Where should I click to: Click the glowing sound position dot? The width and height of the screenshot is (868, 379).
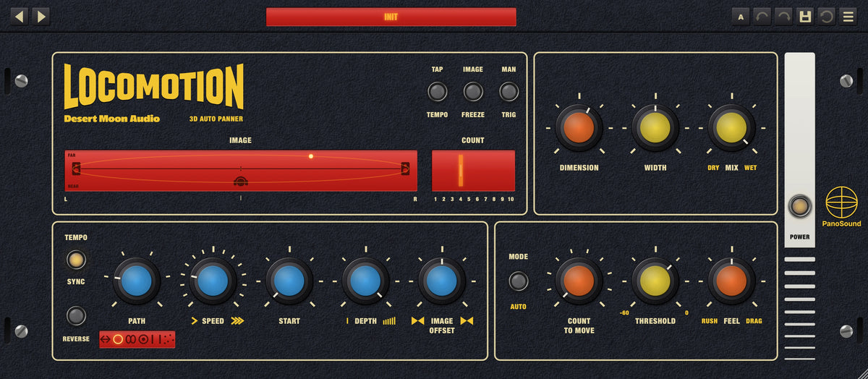(x=311, y=156)
